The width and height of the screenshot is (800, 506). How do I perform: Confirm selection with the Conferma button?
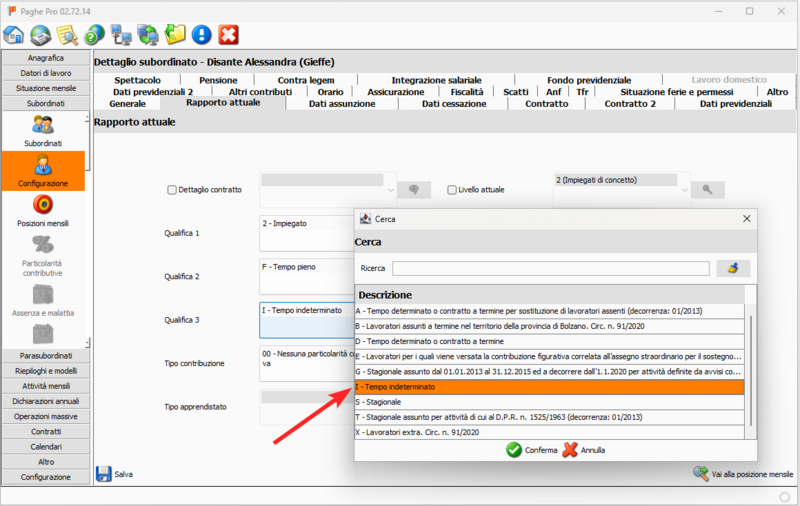click(x=531, y=450)
